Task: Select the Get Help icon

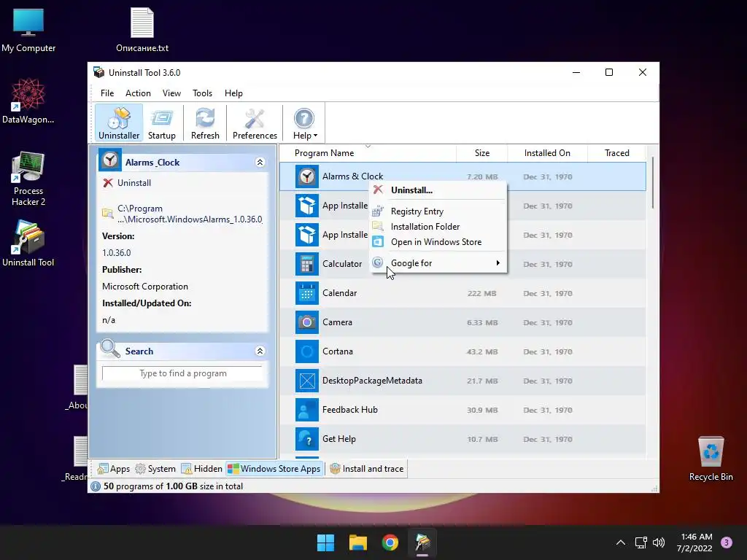Action: pyautogui.click(x=307, y=439)
